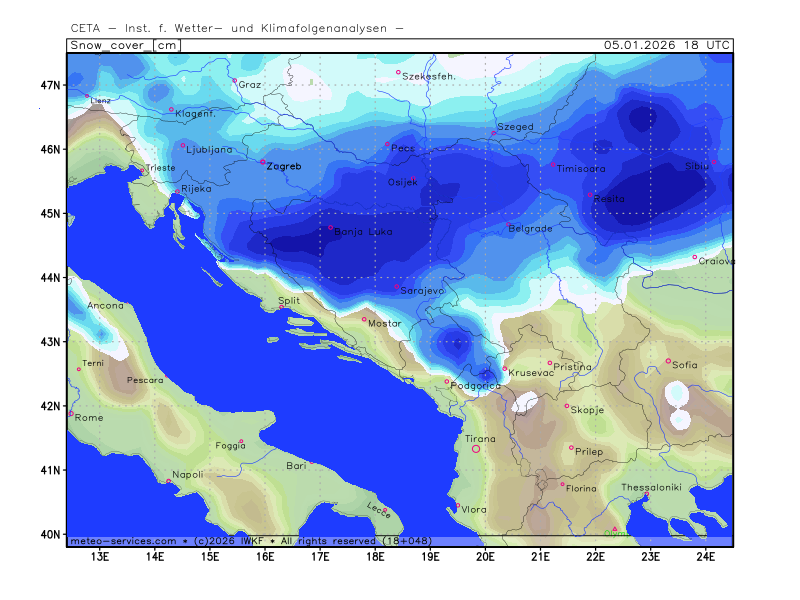Click the Sarajevo city marker
The width and height of the screenshot is (800, 600).
pyautogui.click(x=397, y=287)
